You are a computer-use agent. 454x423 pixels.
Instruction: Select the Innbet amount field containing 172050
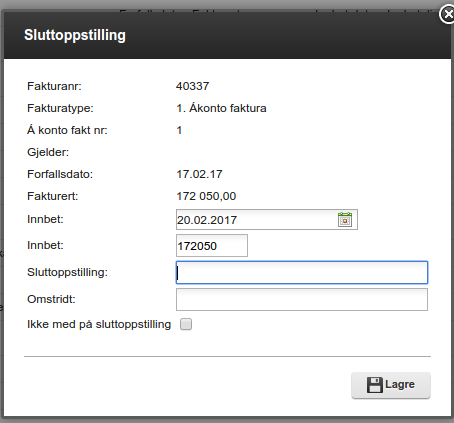point(212,246)
